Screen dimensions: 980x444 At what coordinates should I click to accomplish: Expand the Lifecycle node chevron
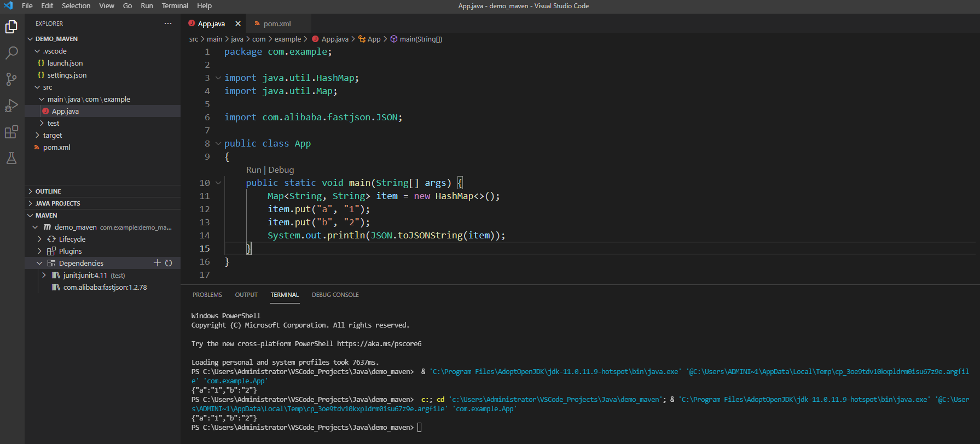[x=39, y=239]
